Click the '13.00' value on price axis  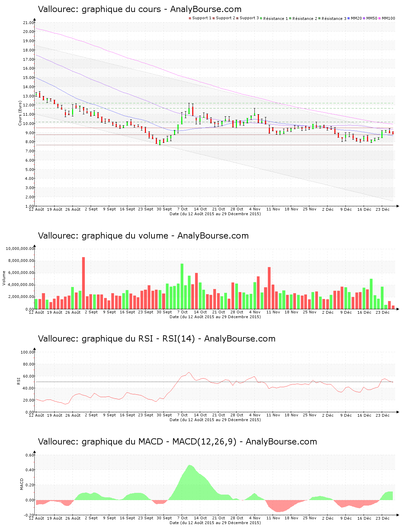28,96
